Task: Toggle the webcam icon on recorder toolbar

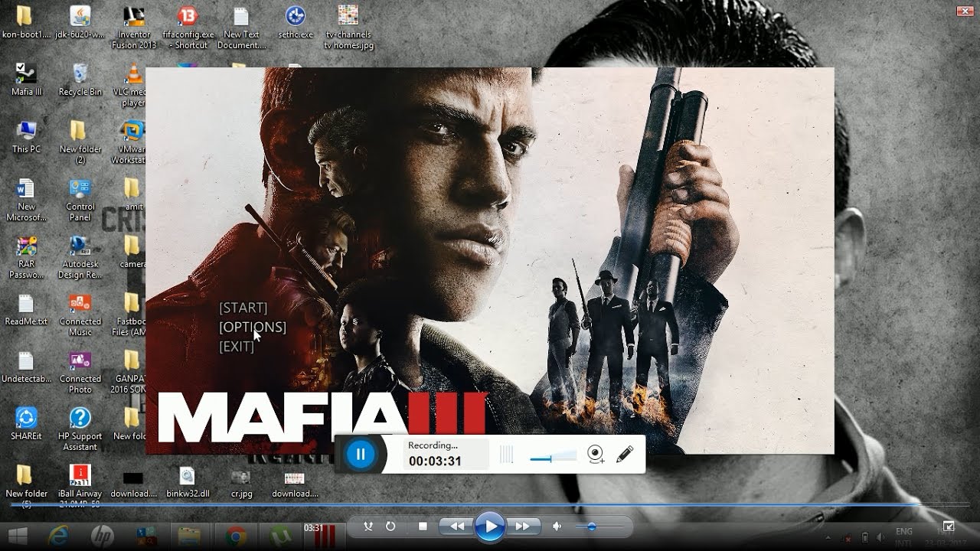Action: [596, 455]
